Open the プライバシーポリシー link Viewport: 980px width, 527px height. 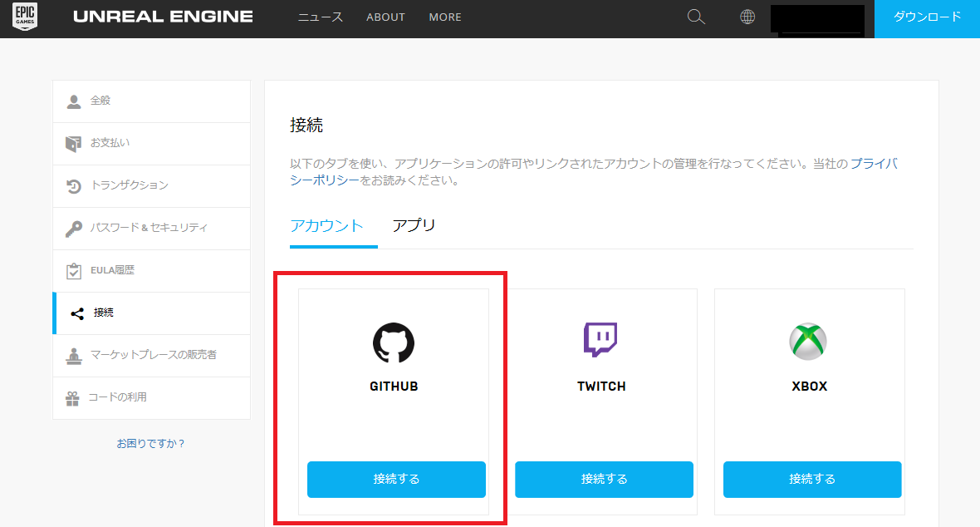tap(874, 164)
